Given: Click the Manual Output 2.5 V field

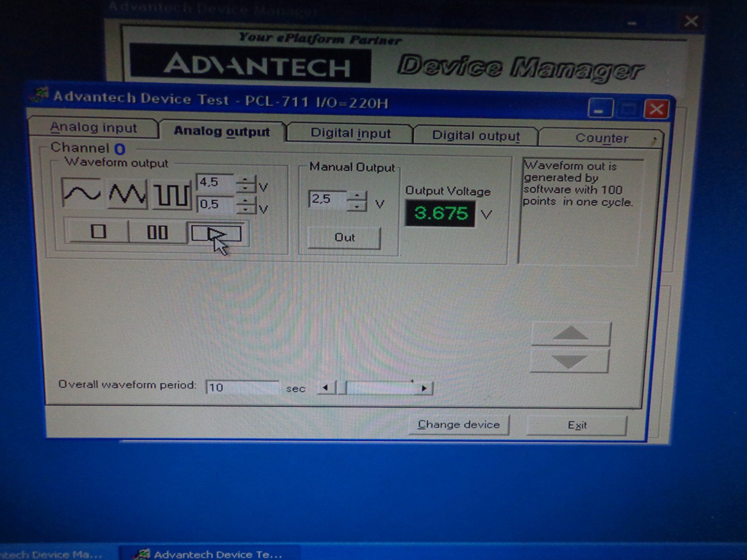Looking at the screenshot, I should pyautogui.click(x=327, y=199).
